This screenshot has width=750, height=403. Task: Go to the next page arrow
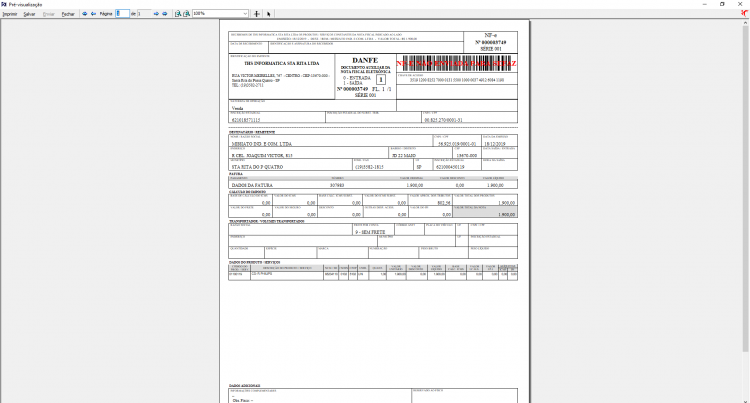156,14
